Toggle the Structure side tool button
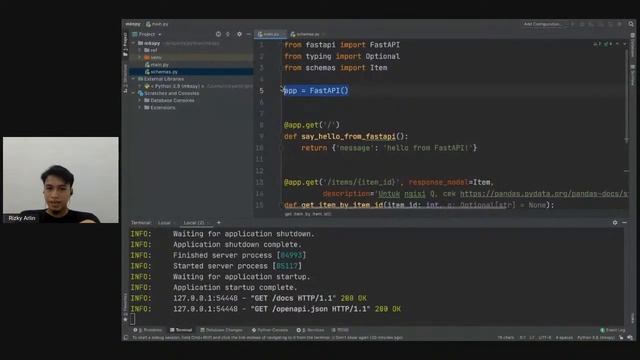Viewport: 640px width, 360px height. [x=125, y=78]
